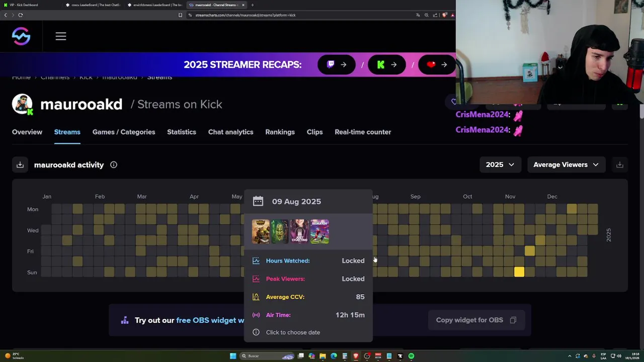Viewport: 644px width, 362px height.
Task: Click the taskbar weather widget
Action: (14, 356)
